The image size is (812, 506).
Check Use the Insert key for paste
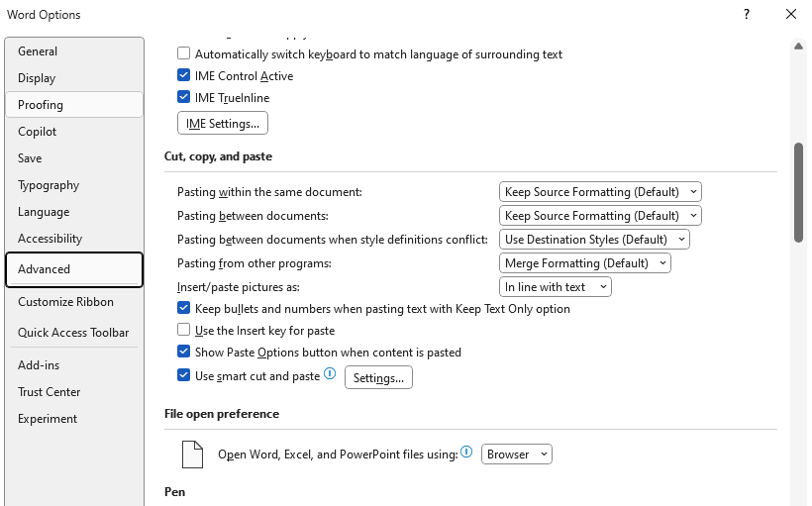(x=184, y=330)
